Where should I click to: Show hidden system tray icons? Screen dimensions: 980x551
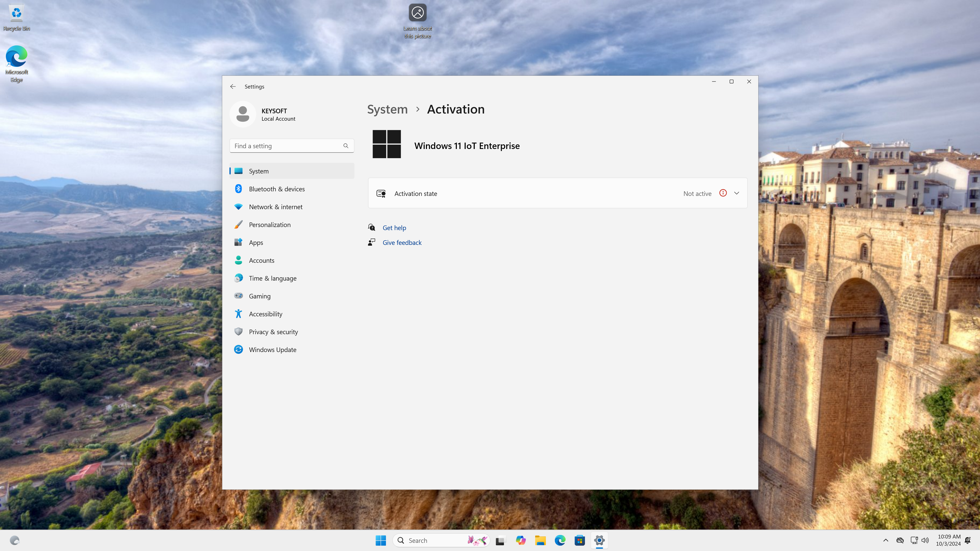pyautogui.click(x=886, y=540)
